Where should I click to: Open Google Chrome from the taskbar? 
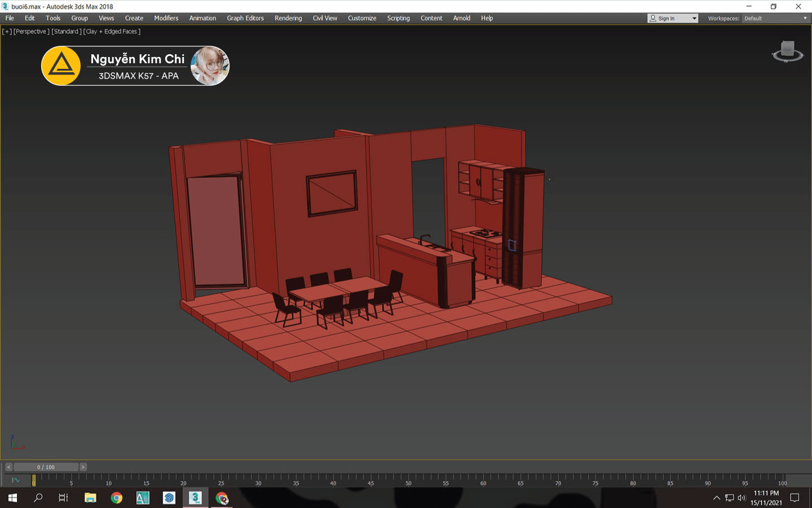coord(117,498)
